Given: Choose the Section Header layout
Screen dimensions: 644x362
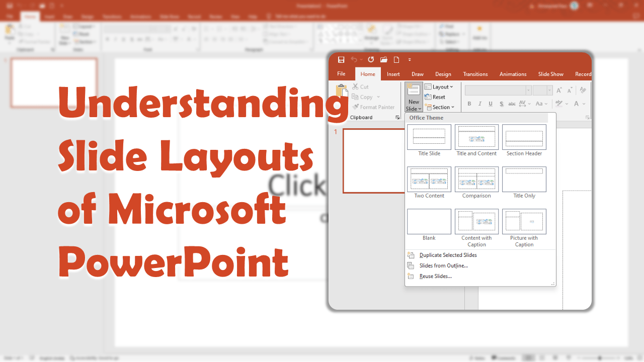Looking at the screenshot, I should (x=524, y=140).
